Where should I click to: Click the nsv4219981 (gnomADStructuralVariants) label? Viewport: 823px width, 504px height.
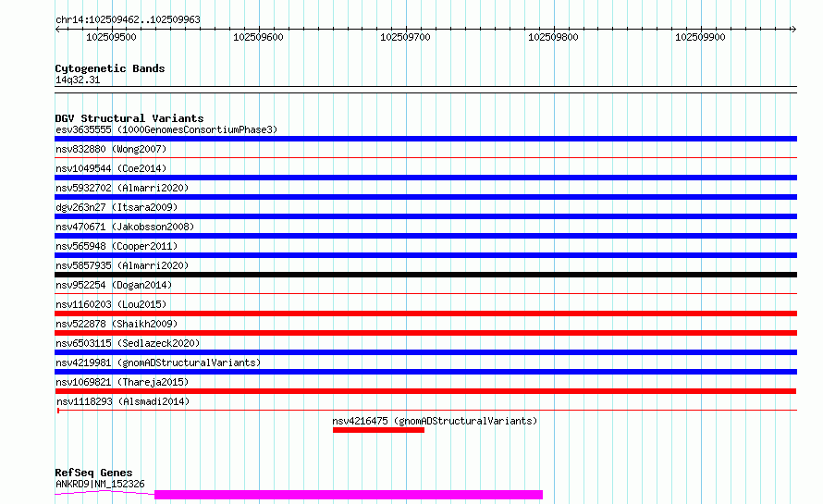pyautogui.click(x=158, y=363)
